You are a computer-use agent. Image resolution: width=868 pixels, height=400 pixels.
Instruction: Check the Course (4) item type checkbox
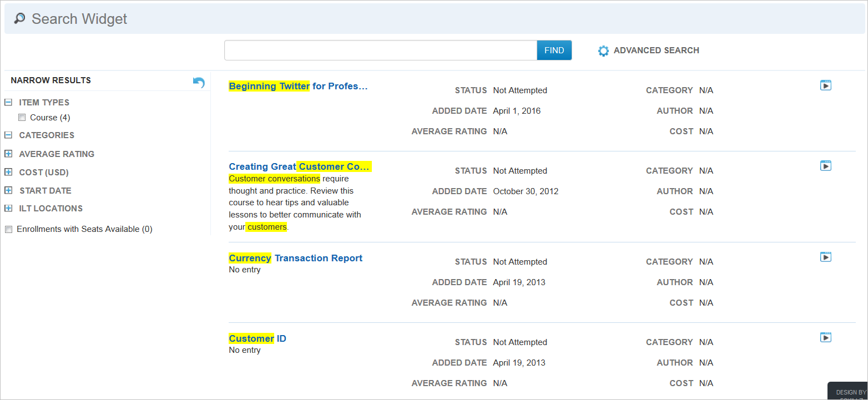coord(22,118)
